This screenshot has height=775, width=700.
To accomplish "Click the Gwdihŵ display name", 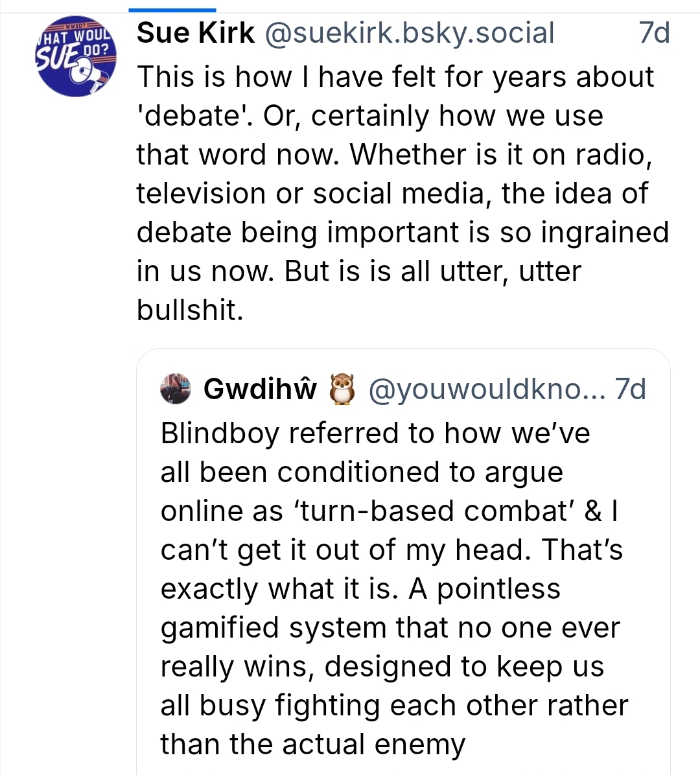I will pos(260,389).
